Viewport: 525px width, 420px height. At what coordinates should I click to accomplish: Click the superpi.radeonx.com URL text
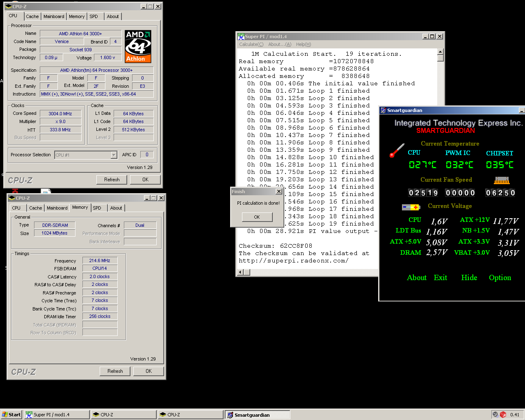tap(294, 261)
